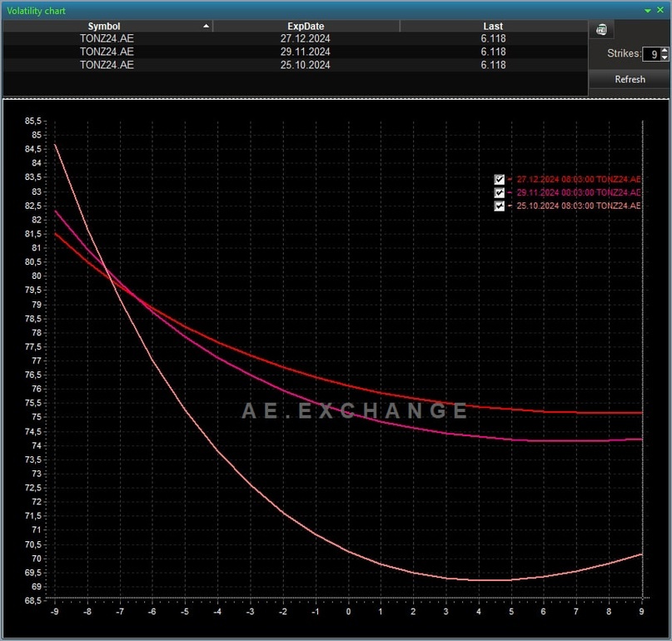672x641 pixels.
Task: Click the Refresh button
Action: 630,79
